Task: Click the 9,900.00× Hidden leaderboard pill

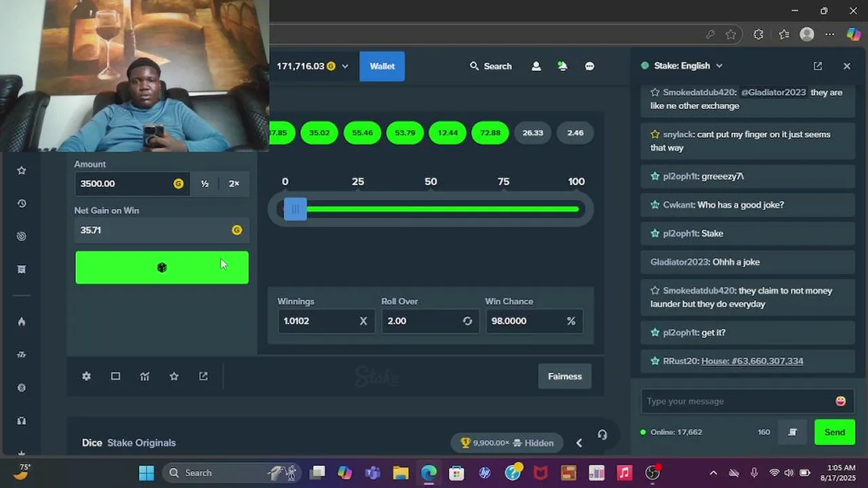Action: pyautogui.click(x=507, y=443)
